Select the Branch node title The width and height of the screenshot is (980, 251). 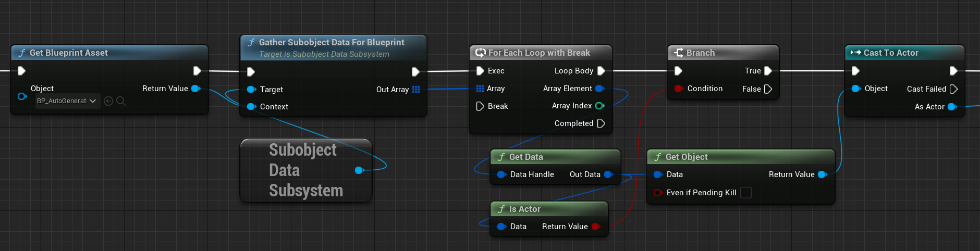(701, 53)
